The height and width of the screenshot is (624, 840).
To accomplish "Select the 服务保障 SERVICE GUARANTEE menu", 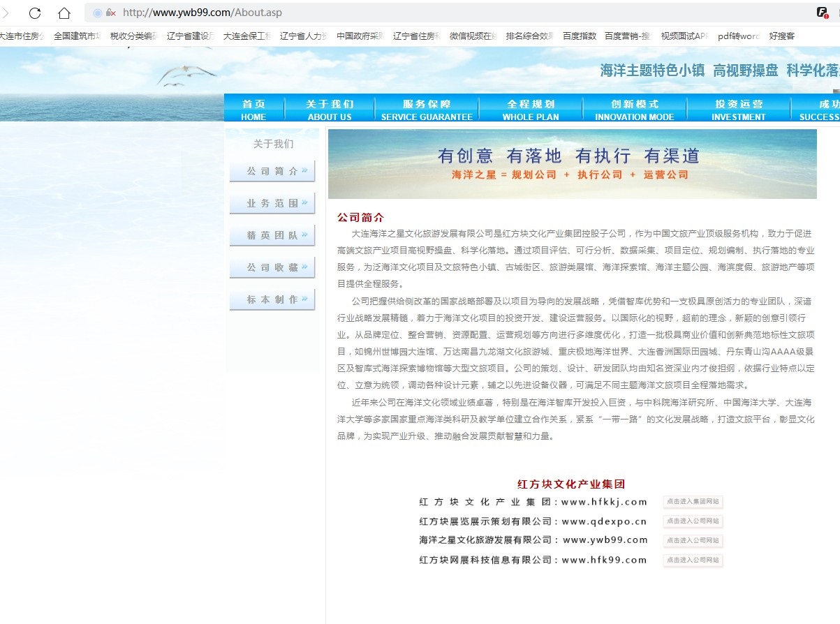I will pos(426,109).
